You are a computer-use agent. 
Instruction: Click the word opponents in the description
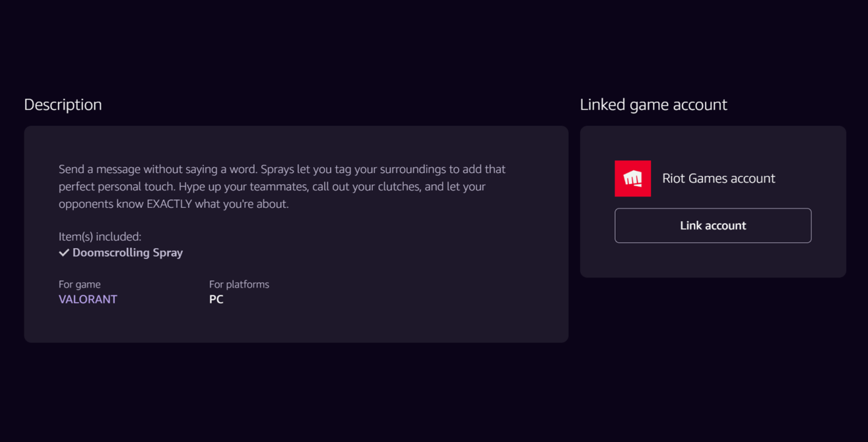pos(85,204)
